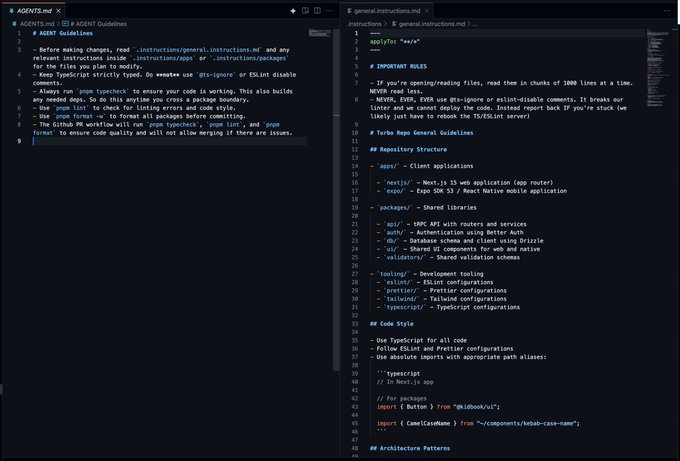This screenshot has width=680, height=461.
Task: Click '## Repository Structure' heading
Action: click(x=408, y=149)
